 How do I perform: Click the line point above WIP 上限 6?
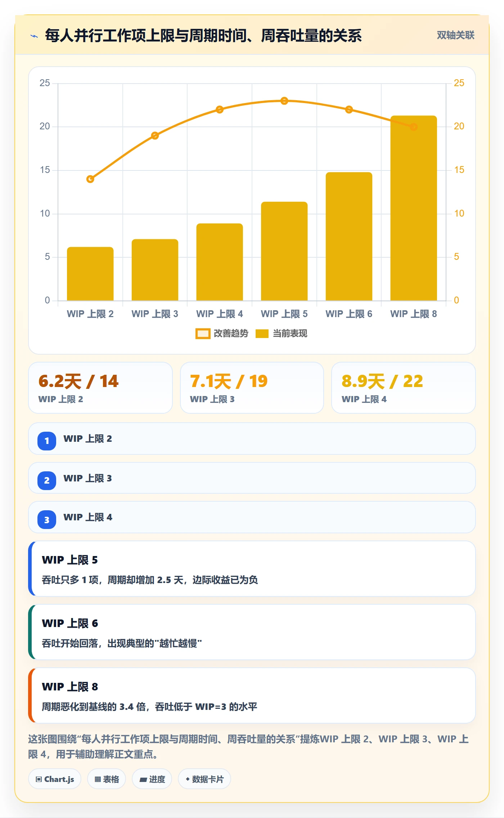(349, 110)
